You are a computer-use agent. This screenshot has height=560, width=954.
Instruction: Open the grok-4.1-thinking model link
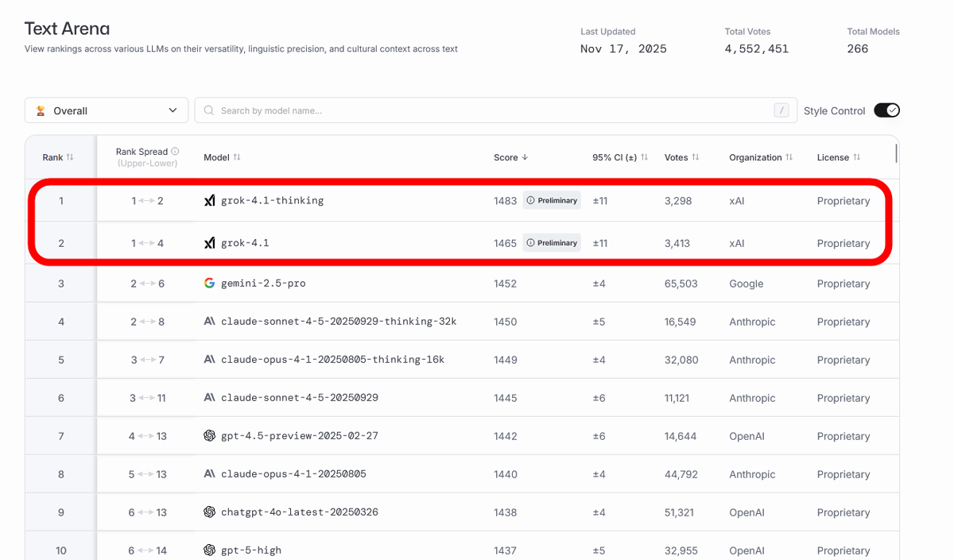(272, 201)
